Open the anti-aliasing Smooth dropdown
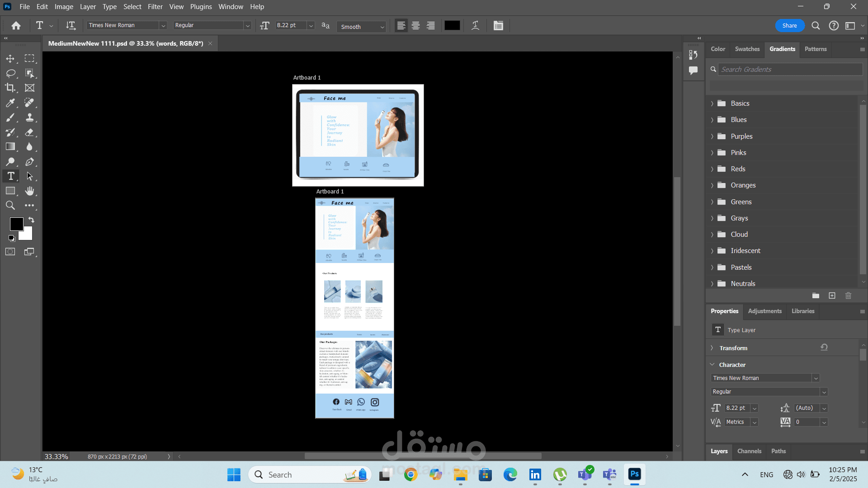 pyautogui.click(x=362, y=27)
